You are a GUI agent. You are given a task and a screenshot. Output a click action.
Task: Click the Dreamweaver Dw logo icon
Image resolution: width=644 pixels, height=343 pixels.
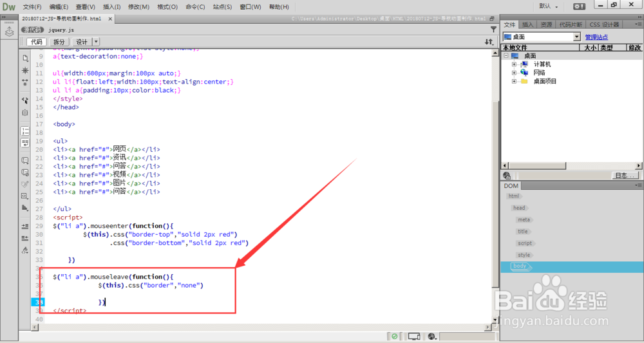coord(9,6)
